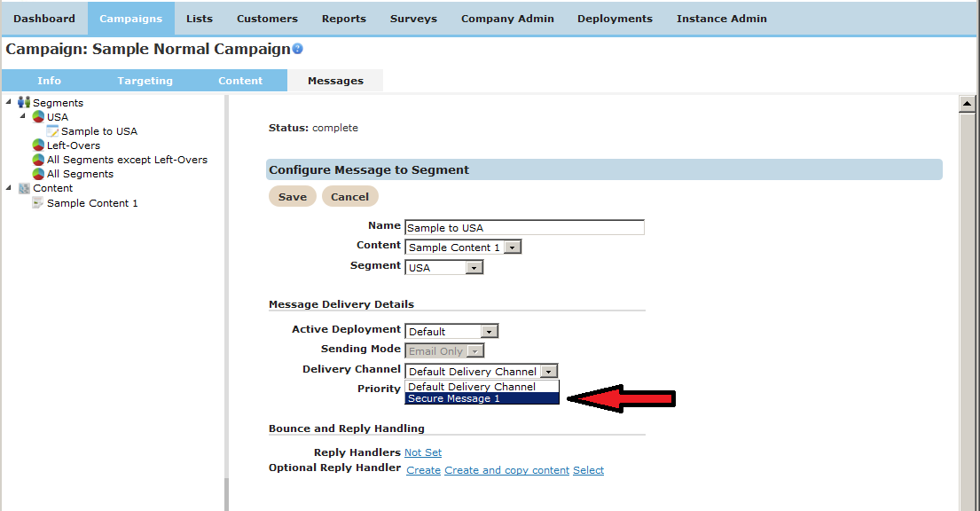
Task: Click the Left-Overs pie chart icon
Action: [x=38, y=145]
